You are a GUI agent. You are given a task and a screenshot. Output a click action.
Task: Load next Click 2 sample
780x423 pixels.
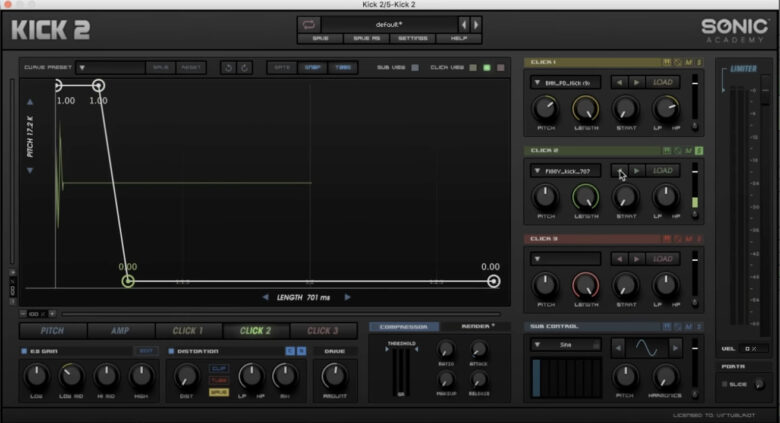coord(636,171)
